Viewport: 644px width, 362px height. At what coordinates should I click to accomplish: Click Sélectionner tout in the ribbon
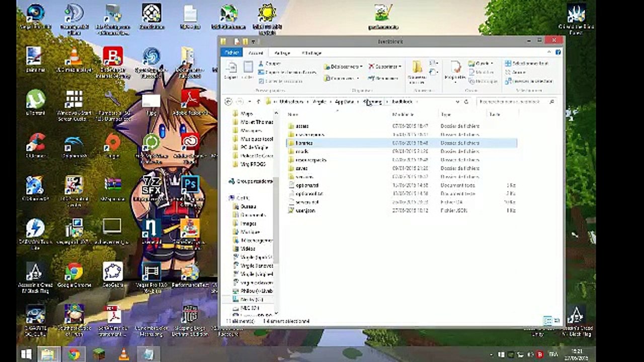(x=526, y=64)
